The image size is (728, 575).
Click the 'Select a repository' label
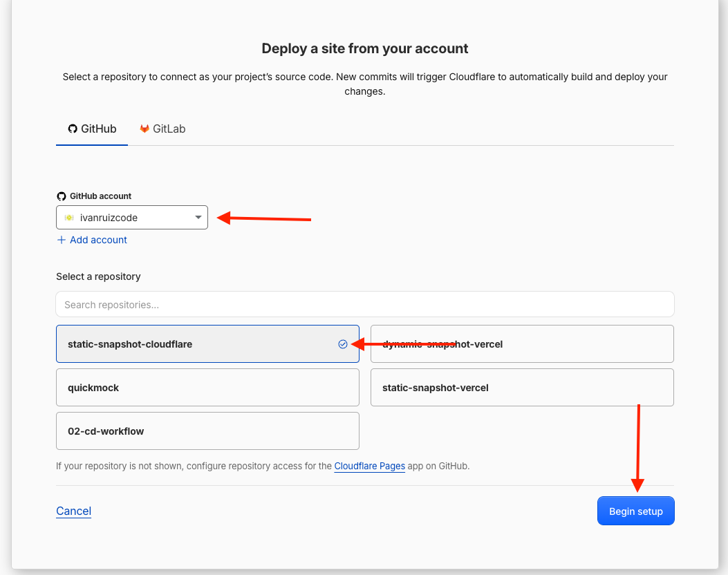[98, 276]
